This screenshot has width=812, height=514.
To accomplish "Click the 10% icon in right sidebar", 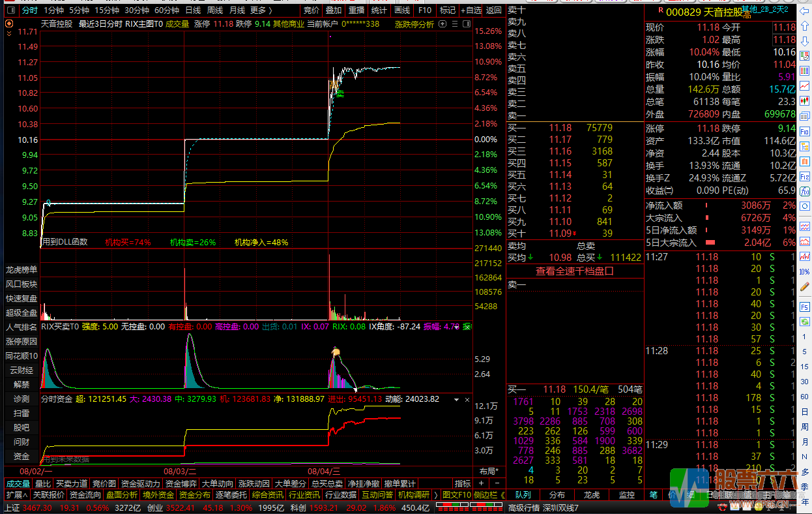I will coord(805,271).
